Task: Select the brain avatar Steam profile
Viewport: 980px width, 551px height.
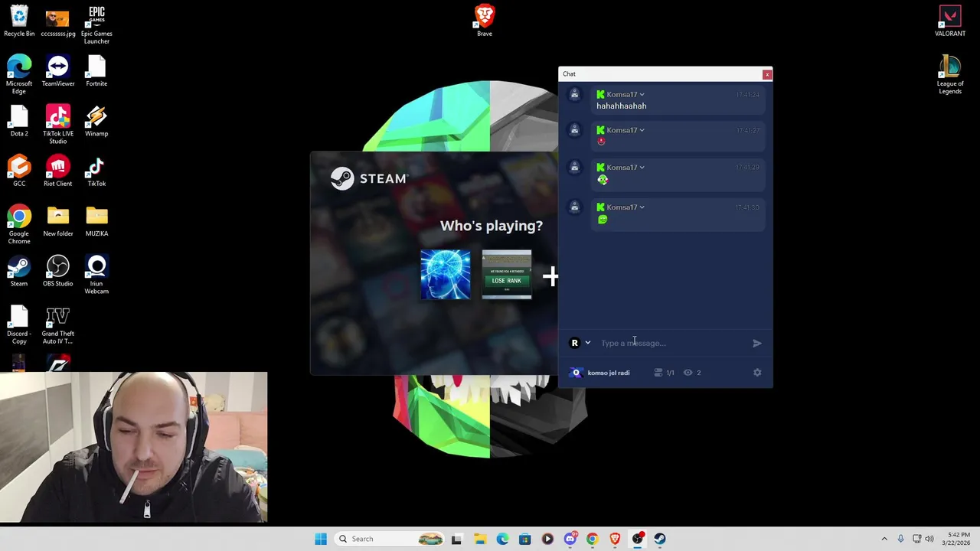Action: pyautogui.click(x=446, y=275)
